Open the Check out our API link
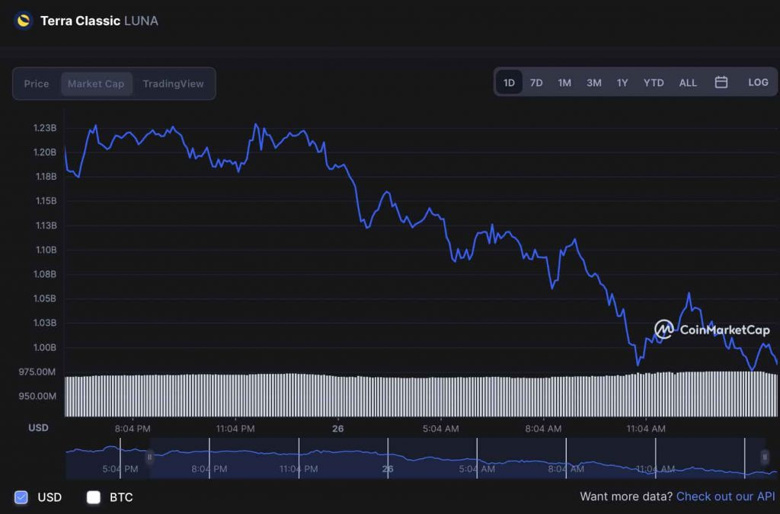This screenshot has width=780, height=514. (725, 497)
